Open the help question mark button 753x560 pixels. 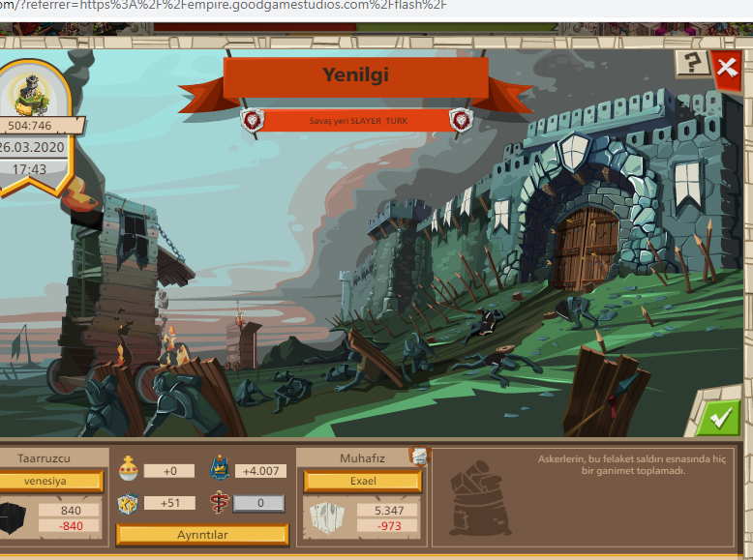692,63
